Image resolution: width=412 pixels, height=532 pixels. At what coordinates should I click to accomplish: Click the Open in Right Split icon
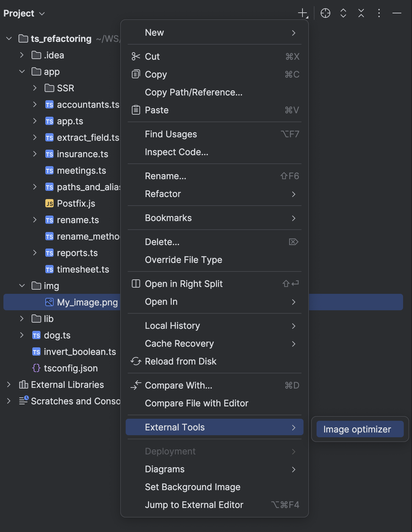click(136, 284)
